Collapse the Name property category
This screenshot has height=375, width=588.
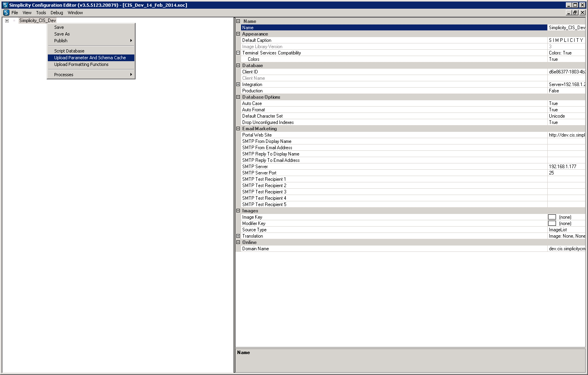click(238, 21)
